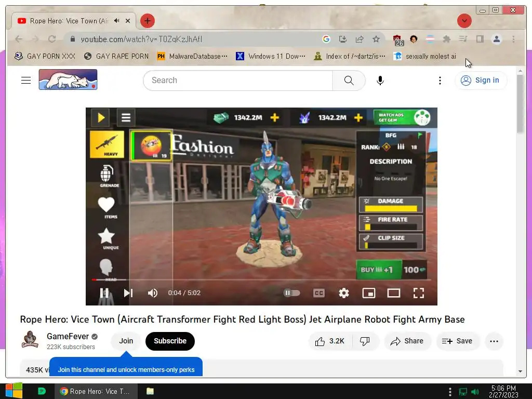Screen dimensions: 532x399
Task: Click the Join button
Action: 126,341
